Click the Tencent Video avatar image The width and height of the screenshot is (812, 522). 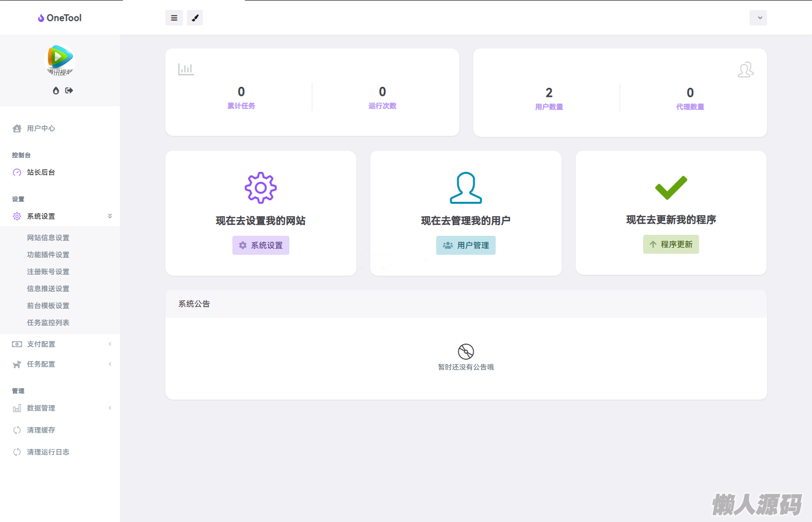coord(60,60)
